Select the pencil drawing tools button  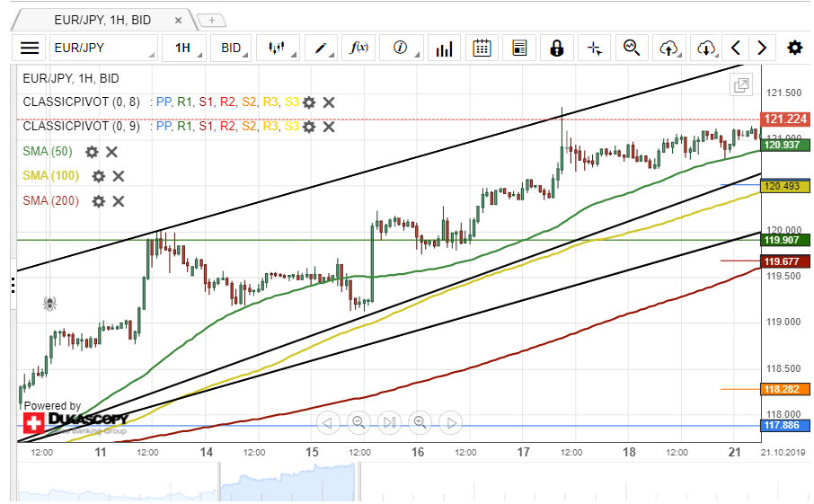coord(321,49)
